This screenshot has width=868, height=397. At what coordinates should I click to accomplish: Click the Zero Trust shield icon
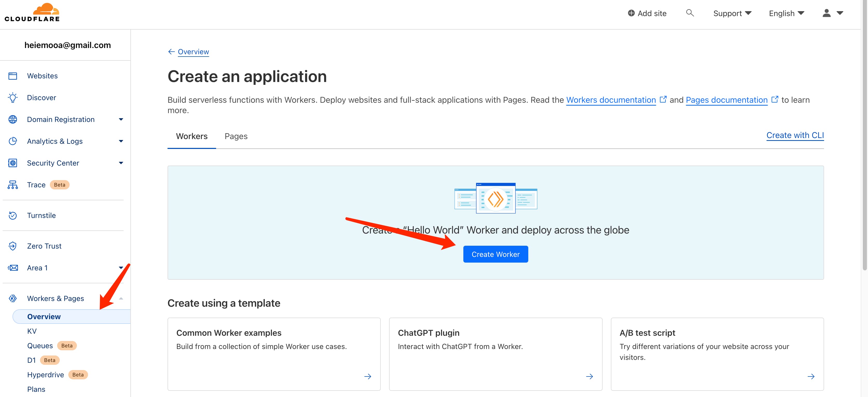click(x=13, y=246)
